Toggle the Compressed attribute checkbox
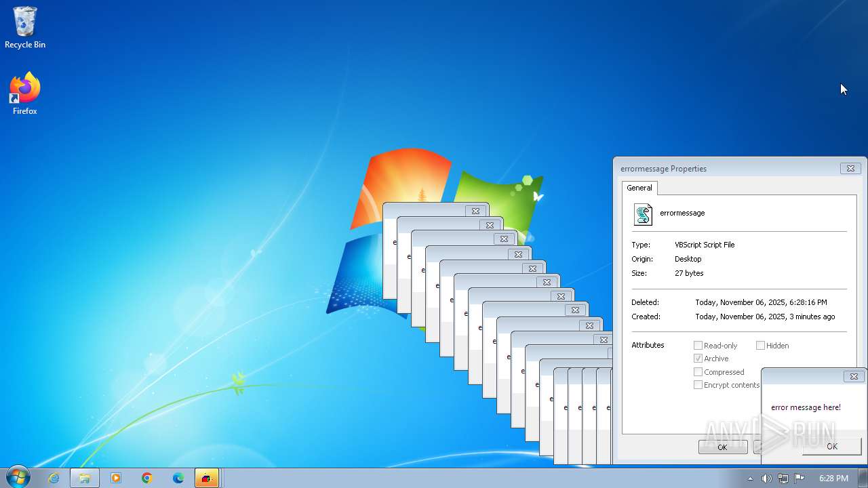Viewport: 868px width, 488px height. point(698,372)
